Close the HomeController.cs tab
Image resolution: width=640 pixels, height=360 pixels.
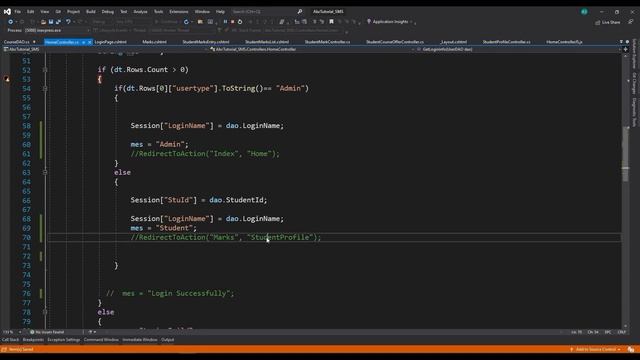pyautogui.click(x=89, y=42)
